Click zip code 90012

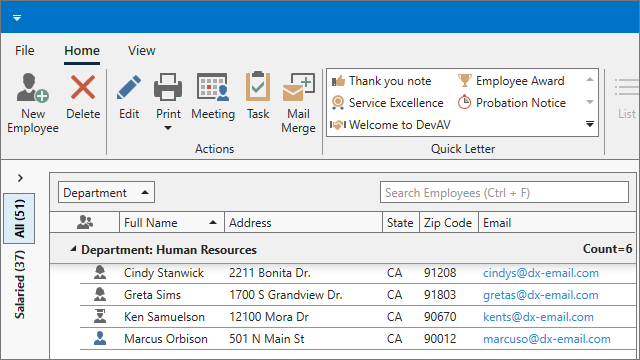click(440, 339)
